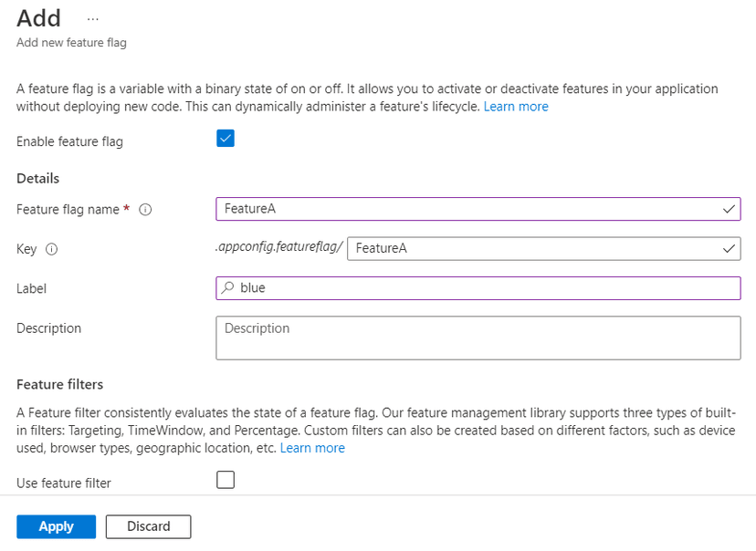Click the Discard button

pyautogui.click(x=148, y=526)
